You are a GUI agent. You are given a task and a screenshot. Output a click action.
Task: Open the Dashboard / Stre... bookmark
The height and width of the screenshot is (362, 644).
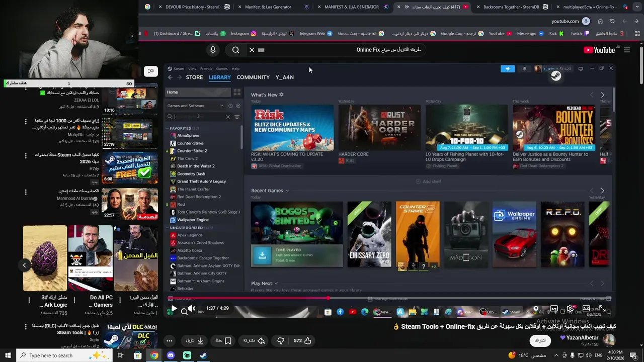[x=177, y=34]
